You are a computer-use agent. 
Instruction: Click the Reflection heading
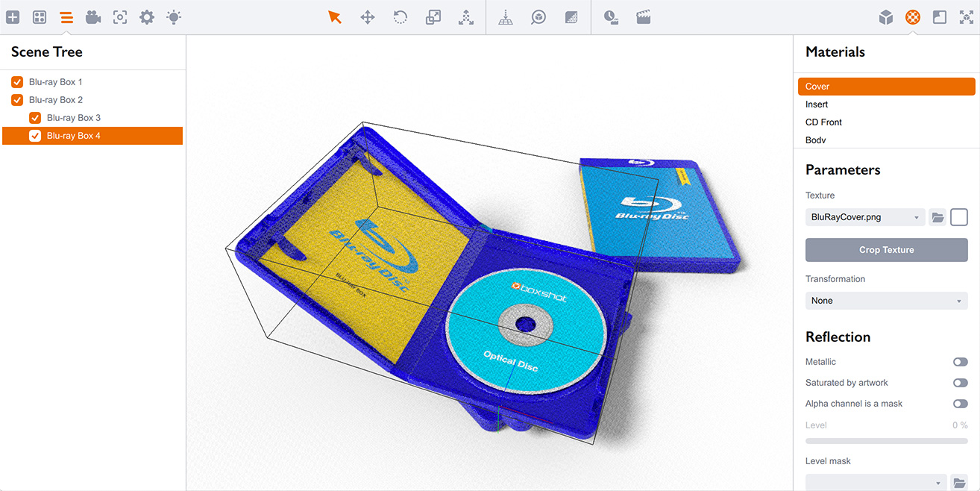pyautogui.click(x=838, y=337)
